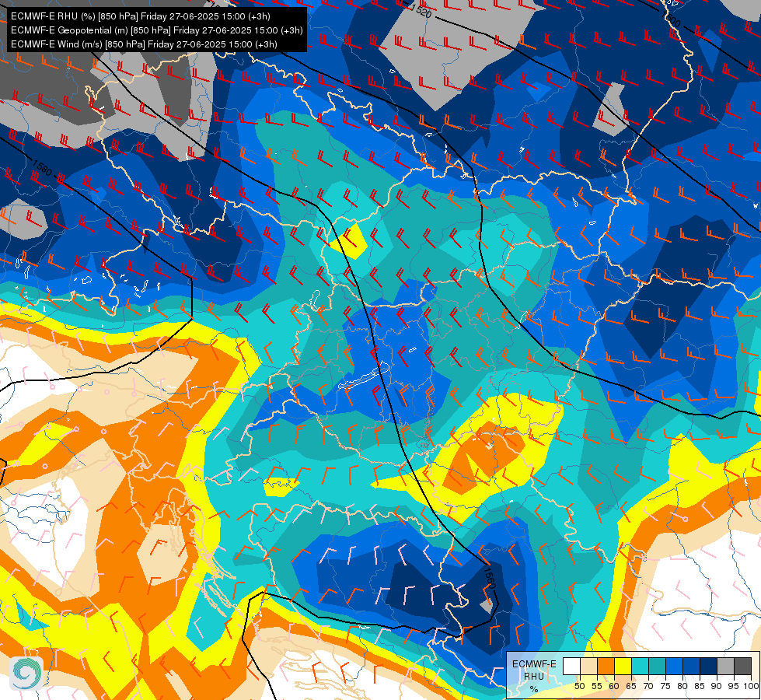This screenshot has width=761, height=700.
Task: Pick the dark gray 95-100% legend swatch
Action: (x=742, y=666)
